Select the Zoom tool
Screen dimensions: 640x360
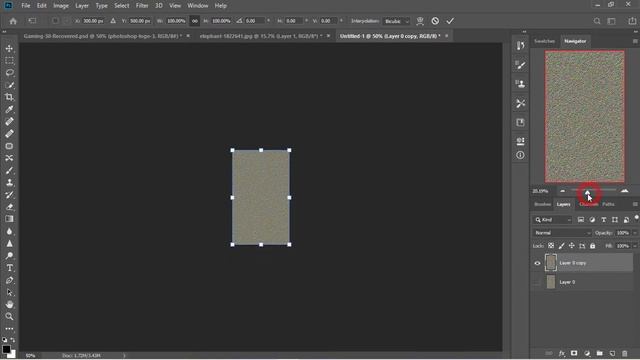click(x=9, y=316)
